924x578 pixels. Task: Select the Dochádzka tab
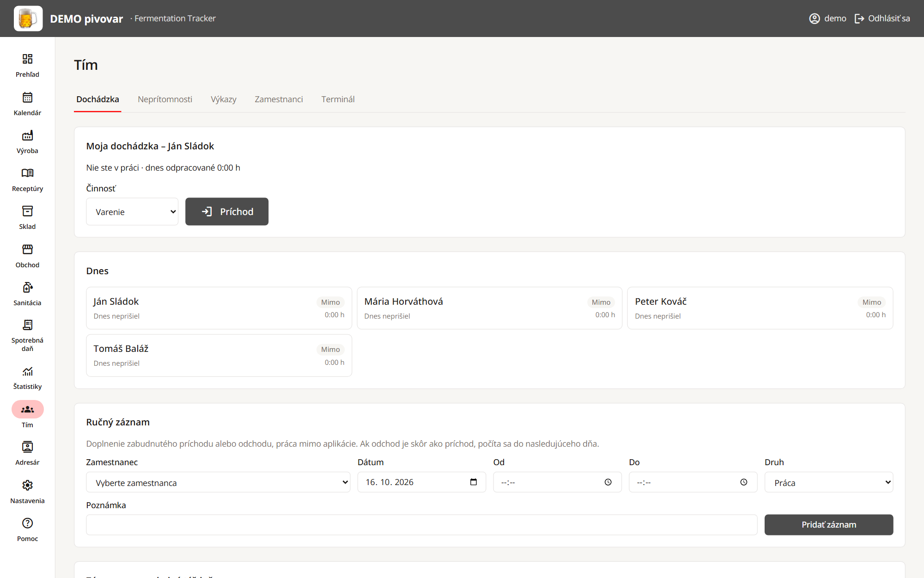click(97, 99)
